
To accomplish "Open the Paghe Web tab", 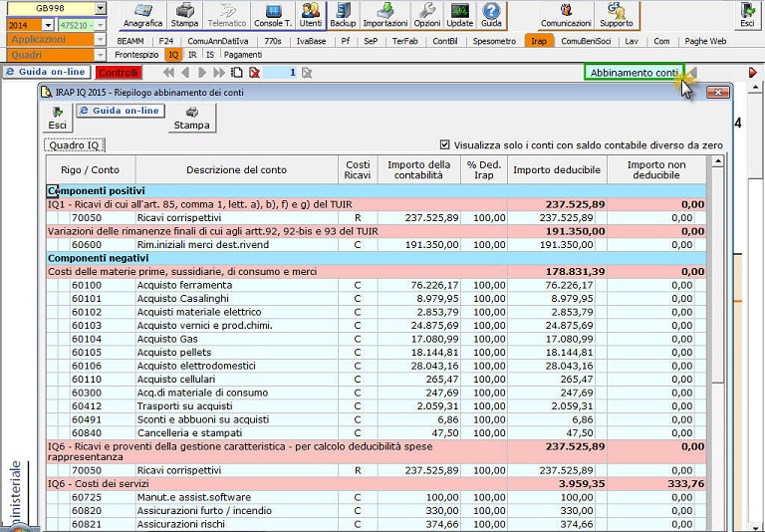I will 705,41.
